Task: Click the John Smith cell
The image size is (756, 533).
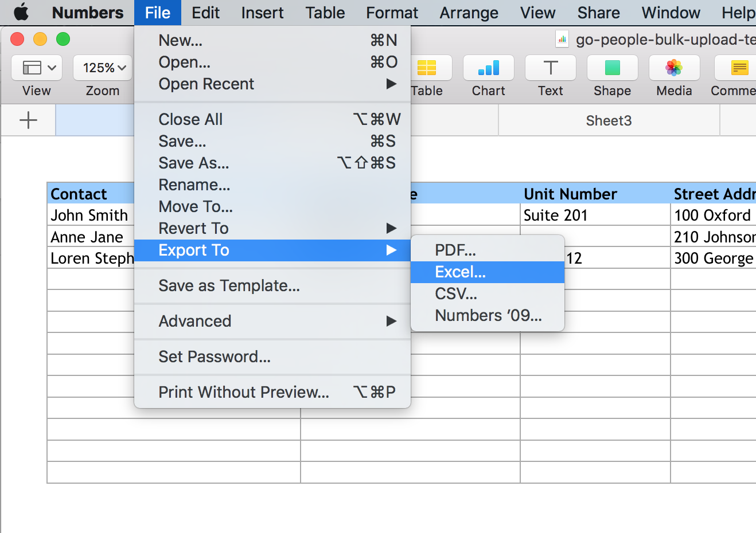Action: [x=91, y=215]
